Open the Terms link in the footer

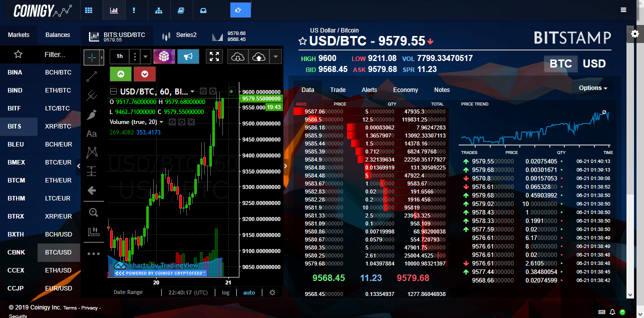[x=70, y=308]
